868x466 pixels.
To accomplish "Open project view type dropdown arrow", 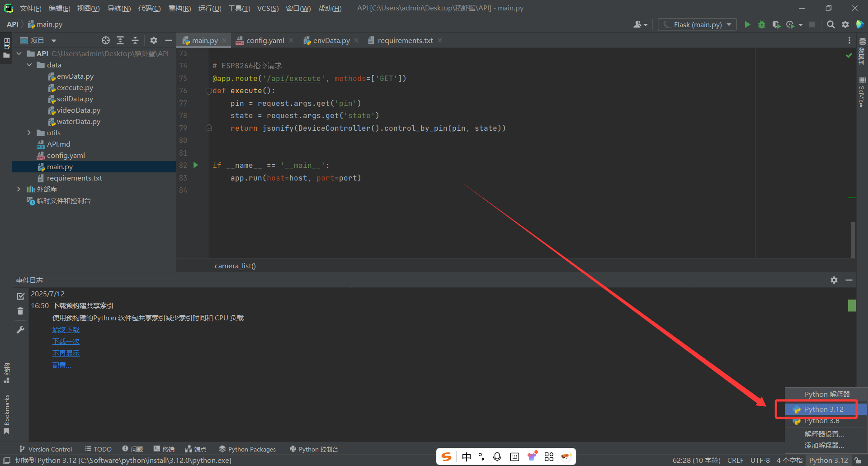I will click(x=54, y=41).
